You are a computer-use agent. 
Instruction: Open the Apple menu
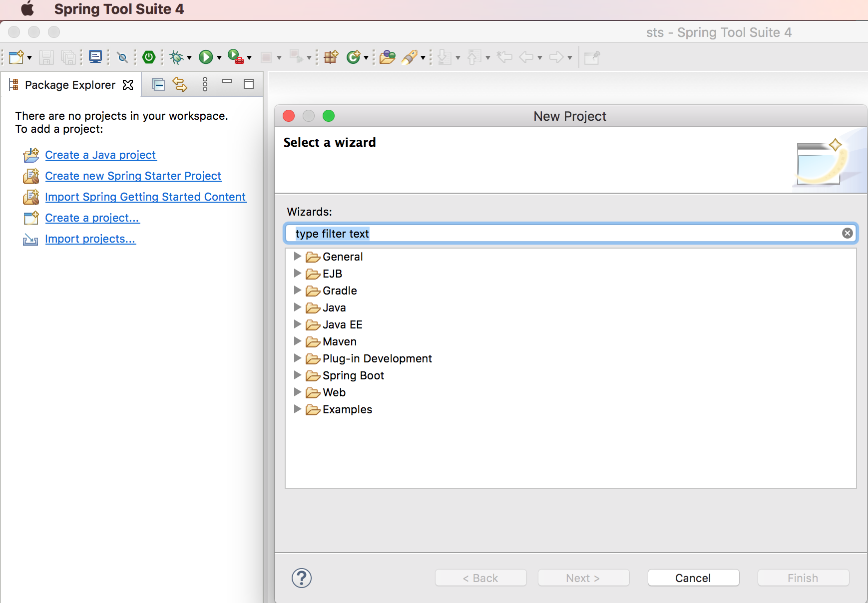[27, 9]
